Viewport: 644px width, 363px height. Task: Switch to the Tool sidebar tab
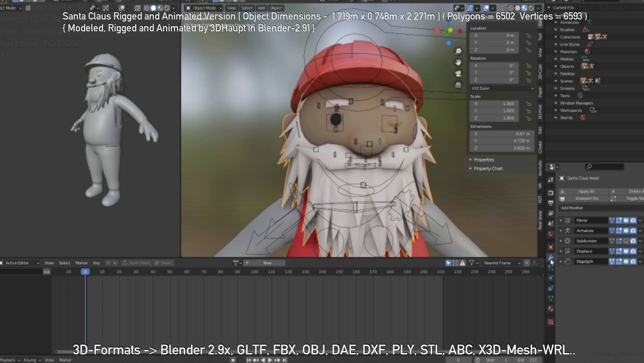540,37
